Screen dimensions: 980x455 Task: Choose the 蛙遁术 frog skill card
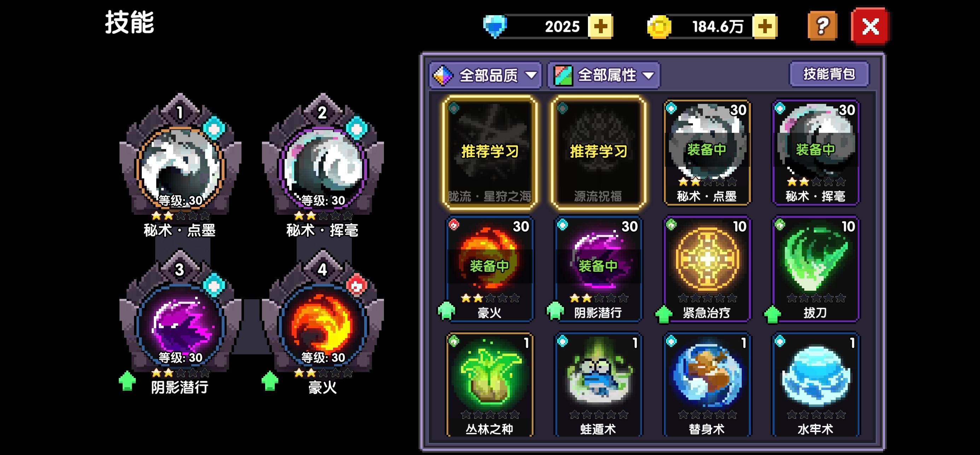click(598, 385)
